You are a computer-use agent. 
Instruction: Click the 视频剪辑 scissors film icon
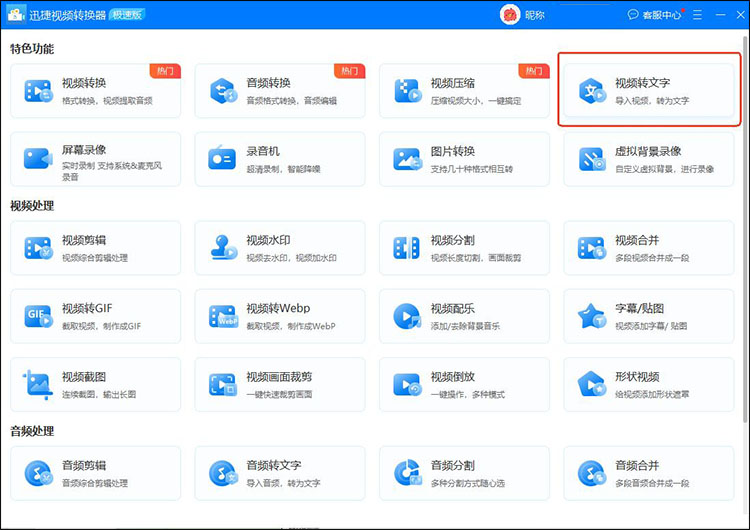[x=38, y=248]
